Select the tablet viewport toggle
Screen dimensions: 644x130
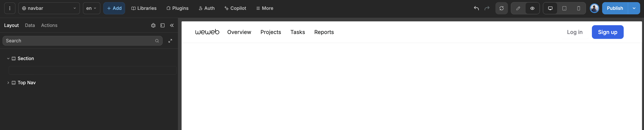564,8
